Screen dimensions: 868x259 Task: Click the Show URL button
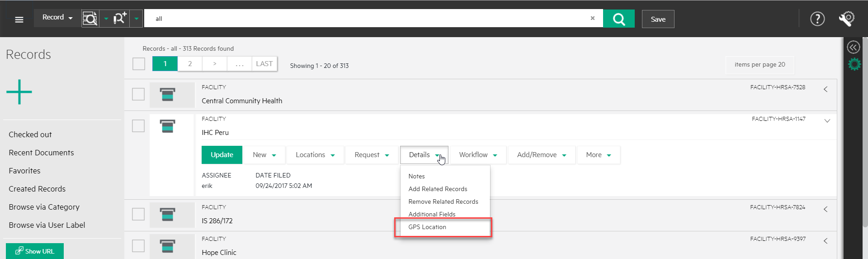(x=35, y=251)
